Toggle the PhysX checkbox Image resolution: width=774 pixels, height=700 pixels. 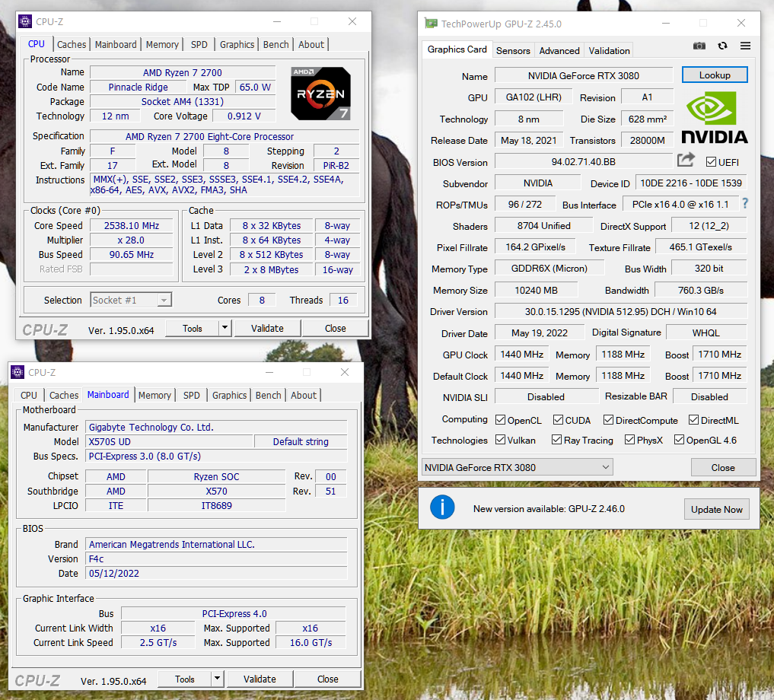pos(629,440)
